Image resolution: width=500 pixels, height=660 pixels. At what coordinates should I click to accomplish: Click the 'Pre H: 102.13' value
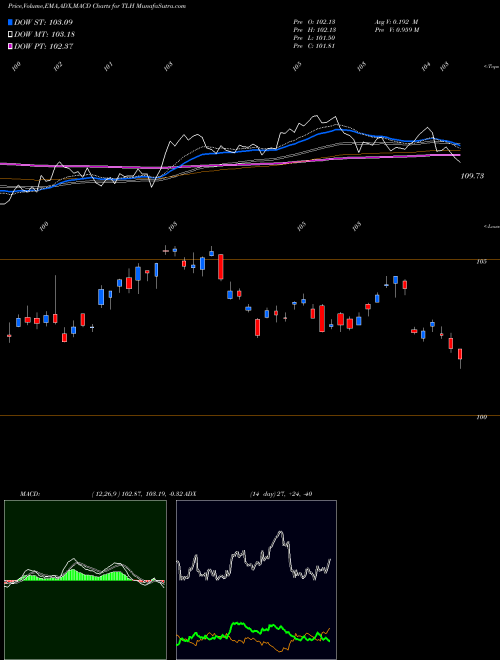pyautogui.click(x=314, y=30)
